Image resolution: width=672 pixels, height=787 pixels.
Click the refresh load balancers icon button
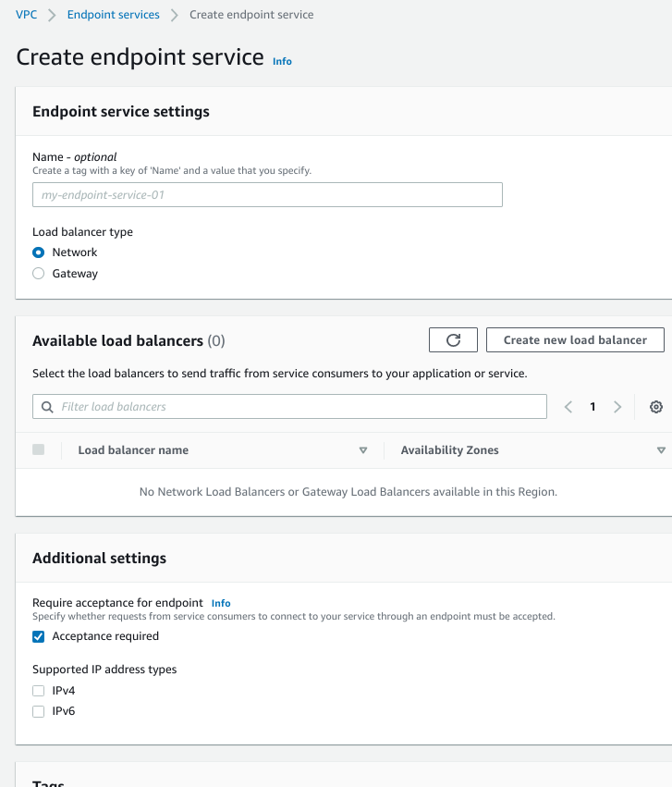[x=453, y=340]
